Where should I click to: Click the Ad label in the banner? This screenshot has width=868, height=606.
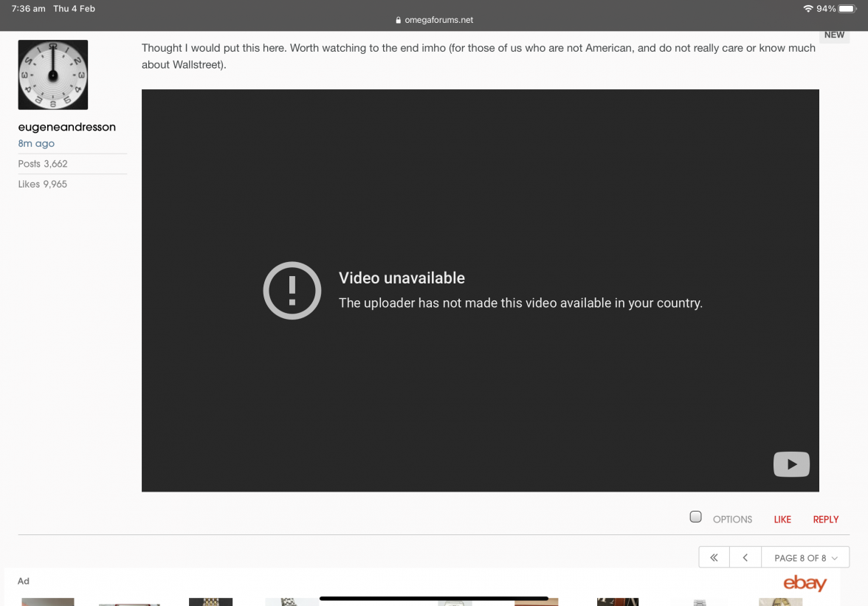point(24,581)
